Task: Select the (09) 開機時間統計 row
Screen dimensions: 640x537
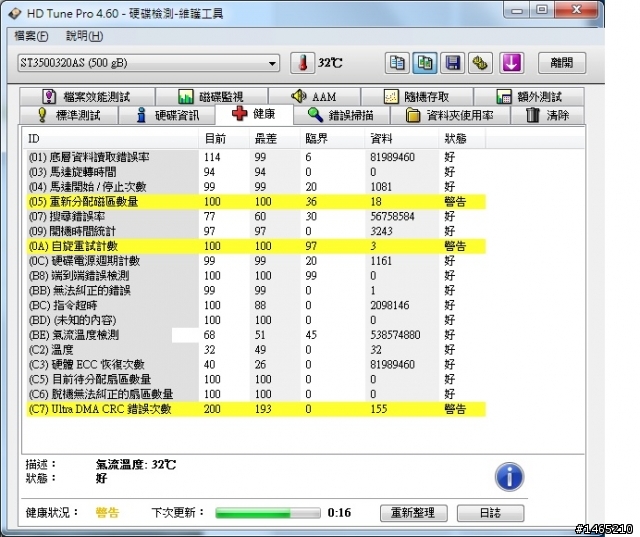Action: pos(256,231)
